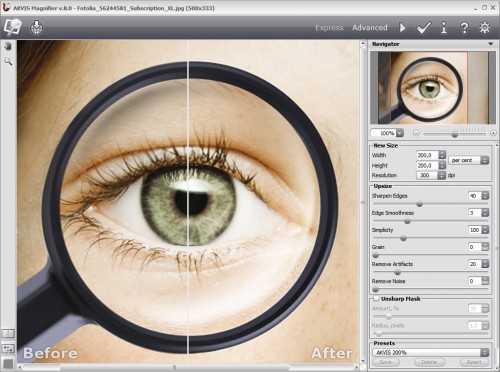Open Preferences with the gear icon
Screen dimensions: 500x372
(x=485, y=27)
